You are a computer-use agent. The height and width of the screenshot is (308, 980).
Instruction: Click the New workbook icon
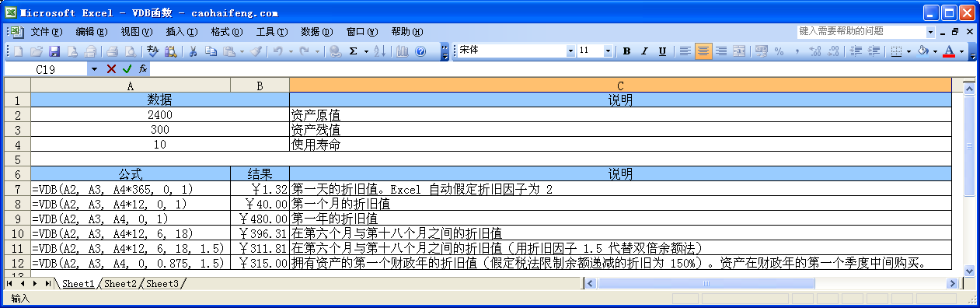(x=19, y=51)
